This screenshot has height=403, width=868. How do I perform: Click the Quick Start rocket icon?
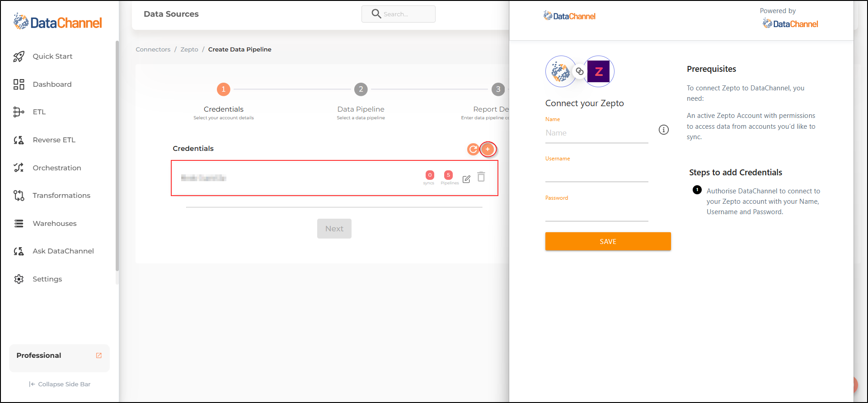pos(19,56)
